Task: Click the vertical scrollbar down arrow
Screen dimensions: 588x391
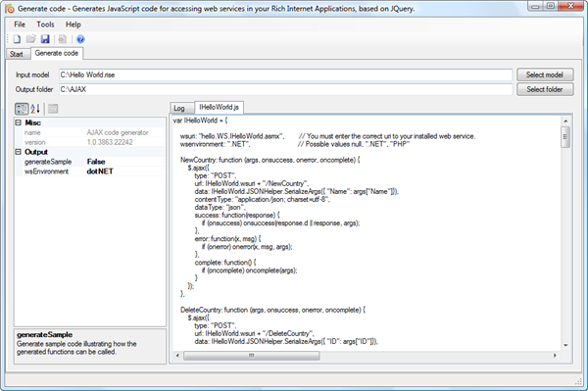Action: pyautogui.click(x=565, y=345)
